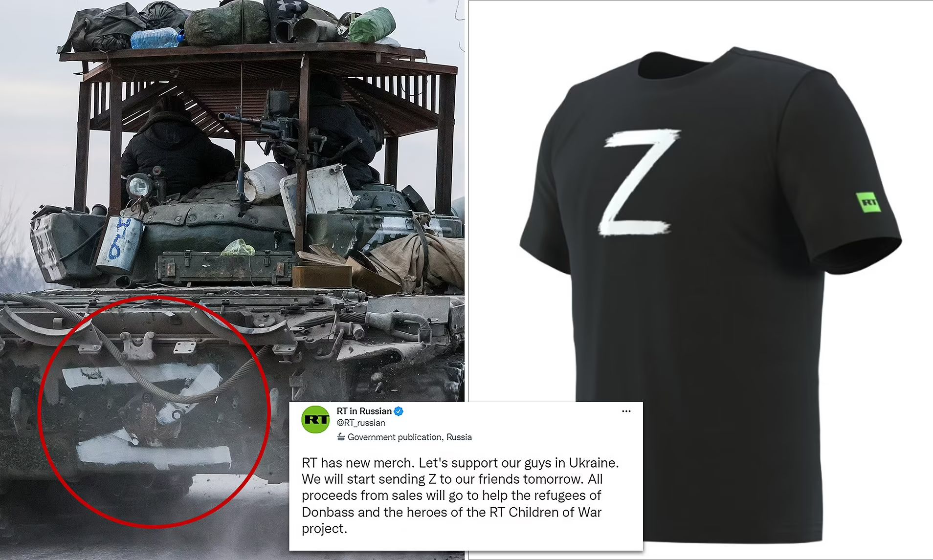Click the tweet text about new merch
Image resolution: width=933 pixels, height=560 pixels.
point(460,495)
